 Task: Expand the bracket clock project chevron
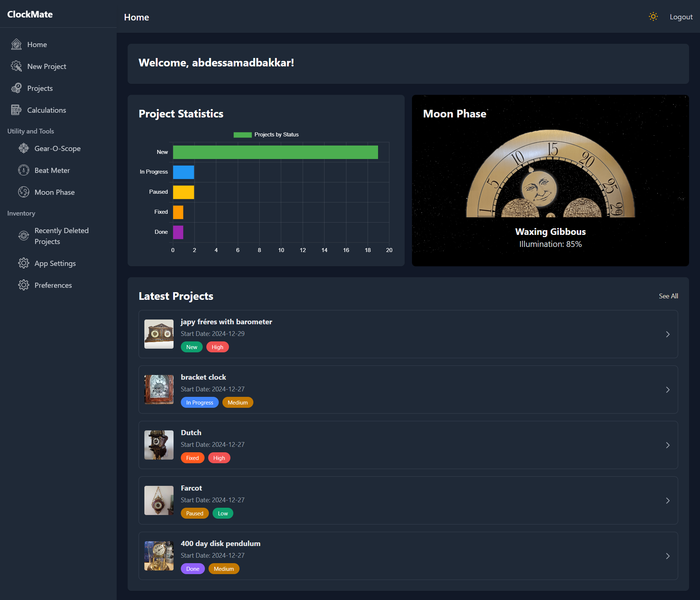tap(668, 390)
